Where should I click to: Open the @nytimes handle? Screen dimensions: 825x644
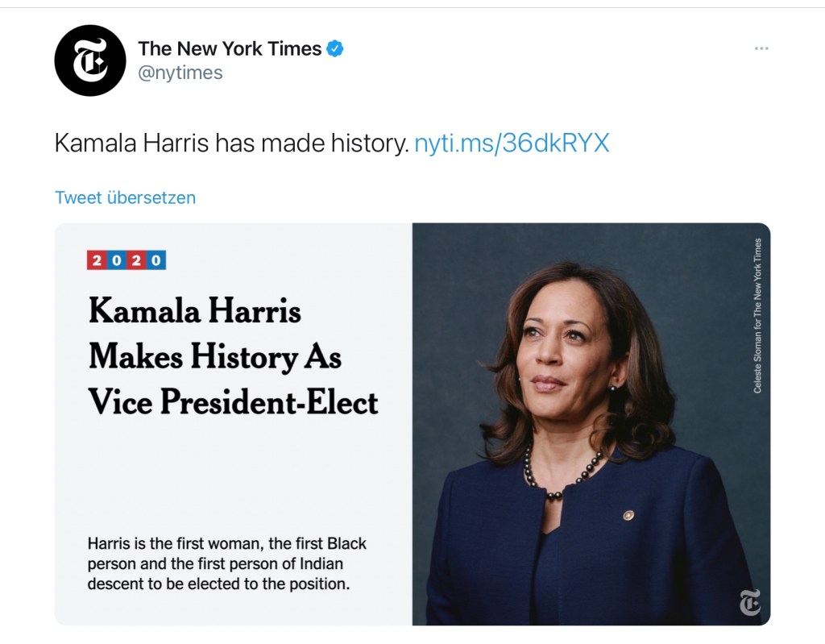180,73
